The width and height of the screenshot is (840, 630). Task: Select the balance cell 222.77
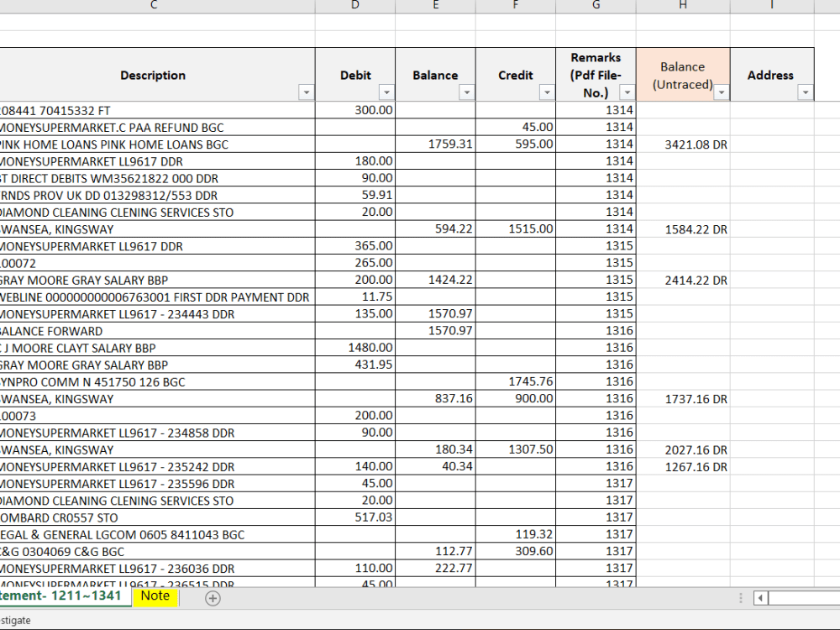tap(435, 569)
